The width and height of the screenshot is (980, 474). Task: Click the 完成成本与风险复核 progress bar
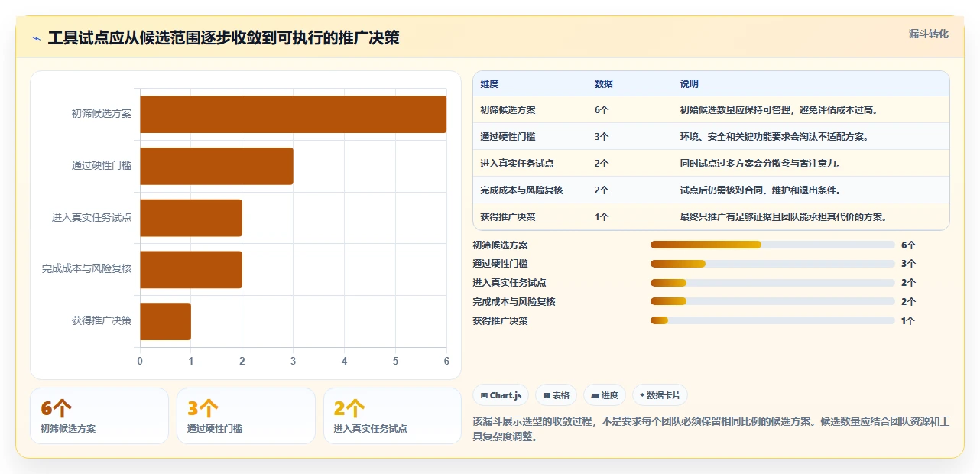tap(772, 302)
